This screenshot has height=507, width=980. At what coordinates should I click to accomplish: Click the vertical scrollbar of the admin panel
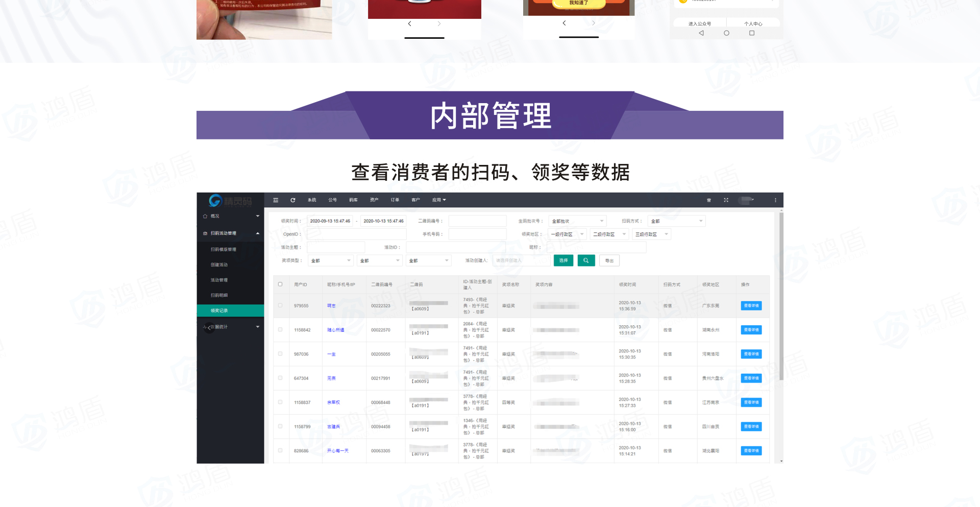tap(781, 296)
